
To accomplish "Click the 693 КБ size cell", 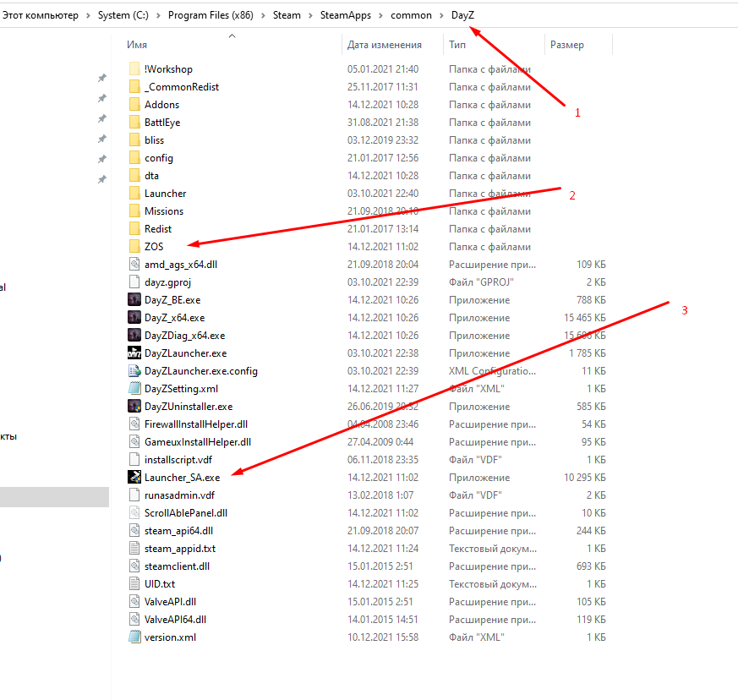I will (591, 566).
